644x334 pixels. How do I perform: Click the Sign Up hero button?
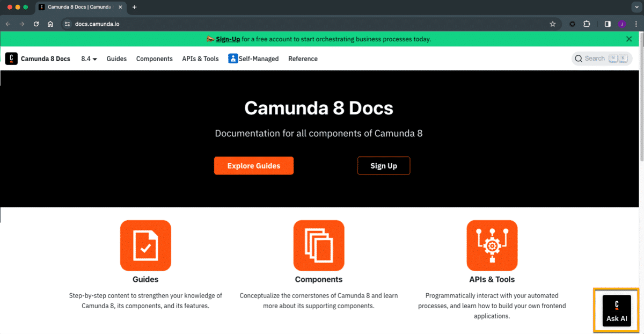(x=384, y=166)
